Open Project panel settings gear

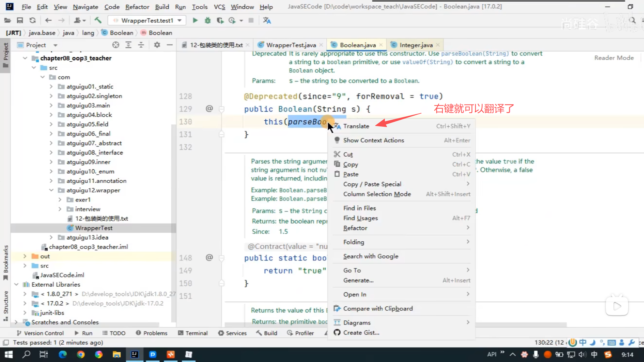tap(157, 45)
